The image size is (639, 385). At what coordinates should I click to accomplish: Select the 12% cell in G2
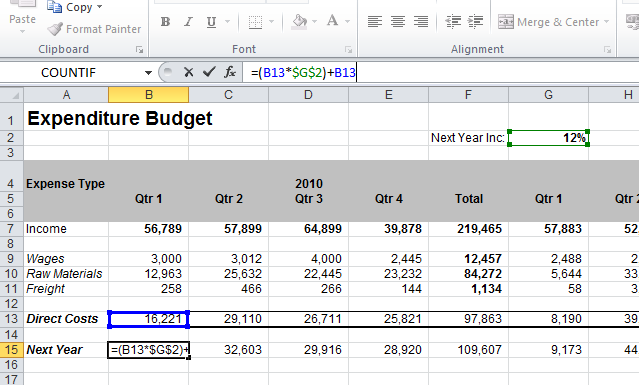point(549,138)
